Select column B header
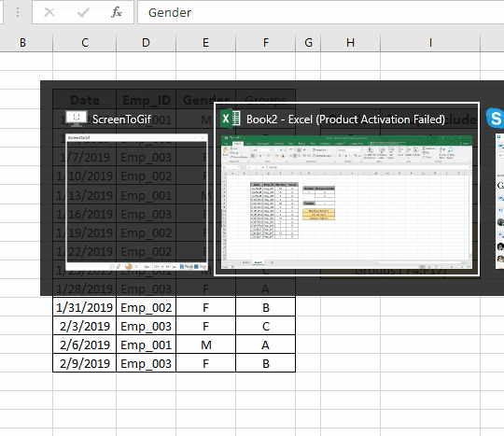 [x=22, y=42]
